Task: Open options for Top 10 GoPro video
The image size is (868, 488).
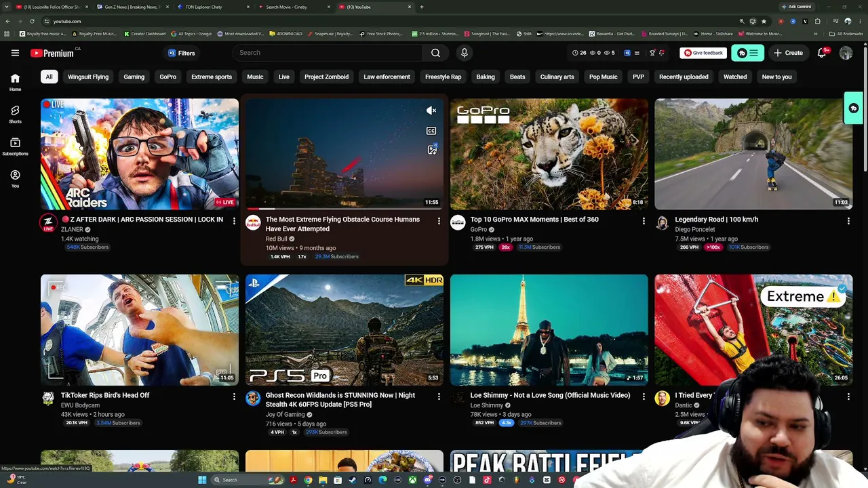Action: pyautogui.click(x=644, y=221)
